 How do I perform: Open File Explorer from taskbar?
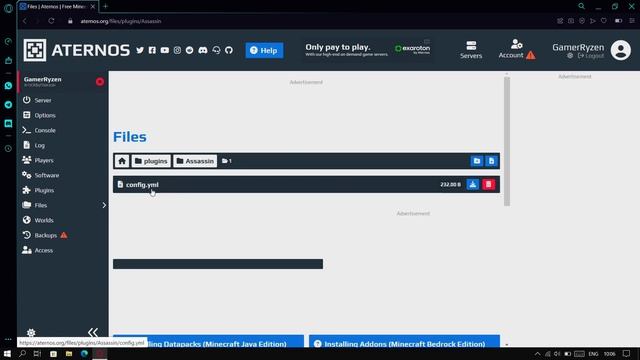[69, 353]
